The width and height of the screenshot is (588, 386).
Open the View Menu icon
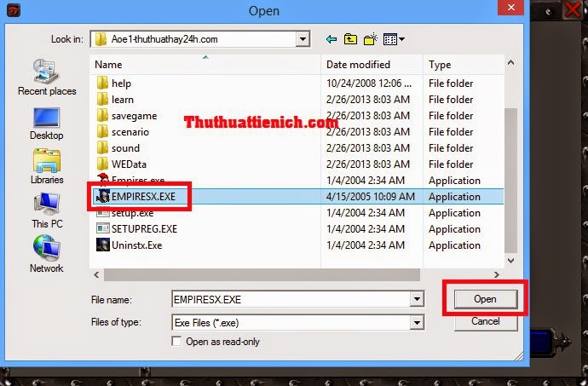pos(390,39)
